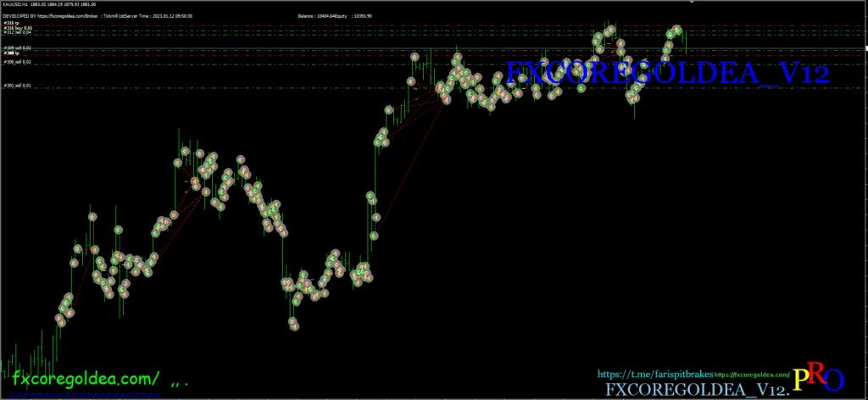Click the #301 sell 0.01 order label

pyautogui.click(x=18, y=86)
